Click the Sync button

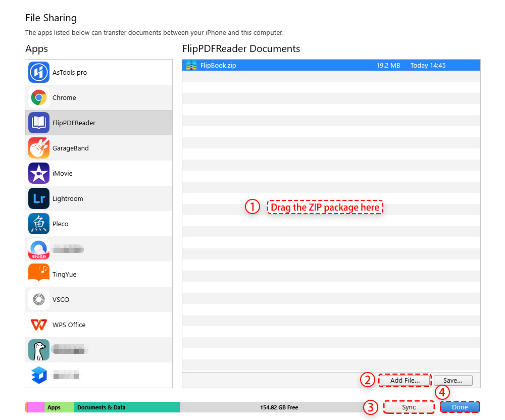coord(409,407)
